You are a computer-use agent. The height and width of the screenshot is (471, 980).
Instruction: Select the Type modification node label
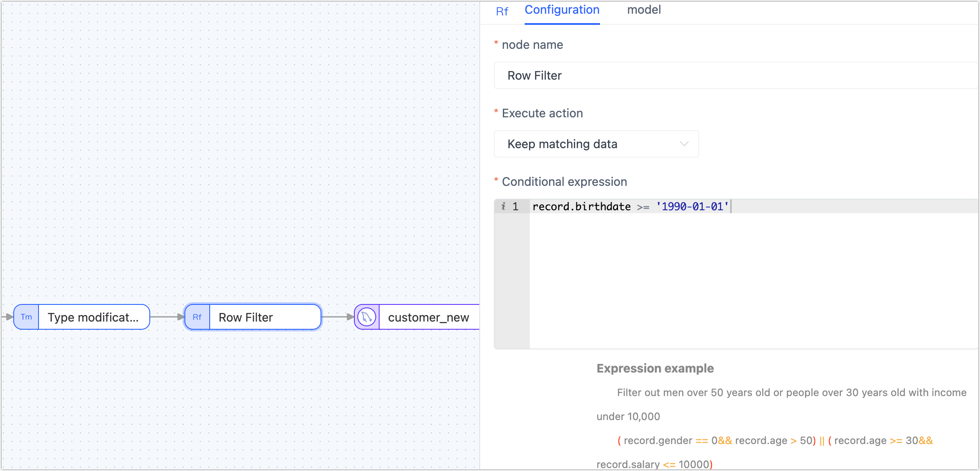pos(93,317)
